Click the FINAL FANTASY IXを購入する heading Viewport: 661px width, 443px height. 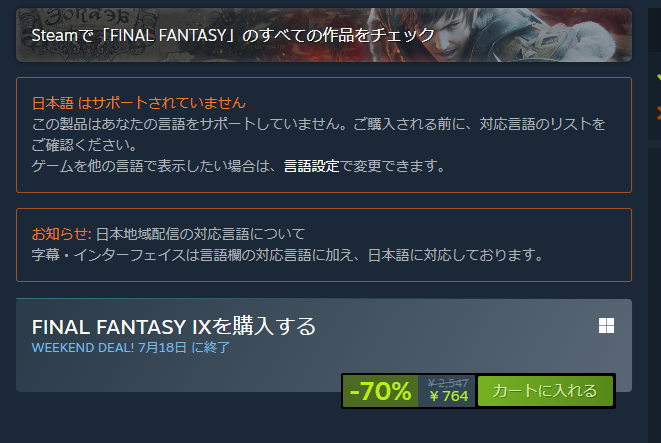(174, 327)
